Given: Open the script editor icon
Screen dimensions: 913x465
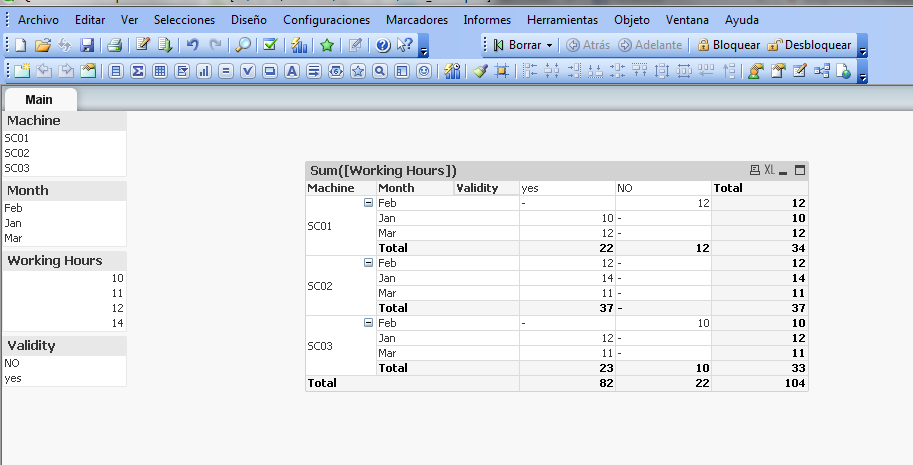Looking at the screenshot, I should (x=143, y=45).
